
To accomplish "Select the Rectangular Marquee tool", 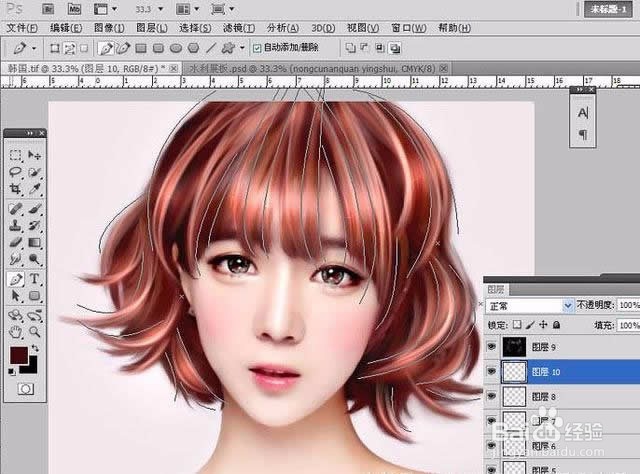I will click(x=16, y=155).
